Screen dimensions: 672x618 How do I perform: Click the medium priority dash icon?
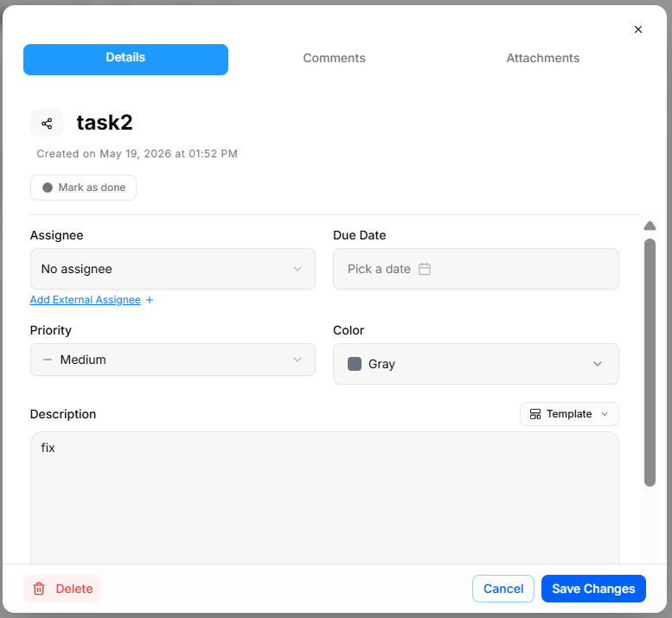(48, 360)
